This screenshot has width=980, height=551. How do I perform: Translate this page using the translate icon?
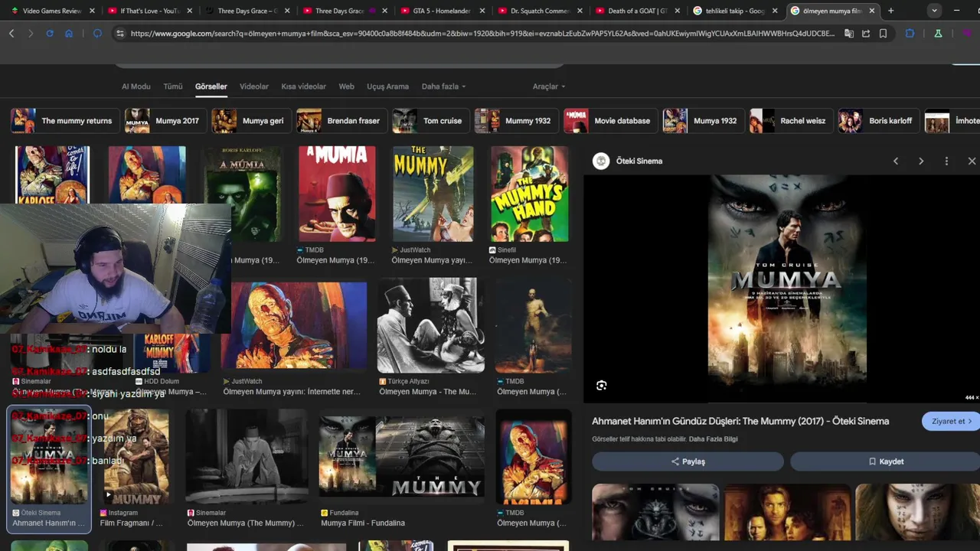click(x=849, y=34)
